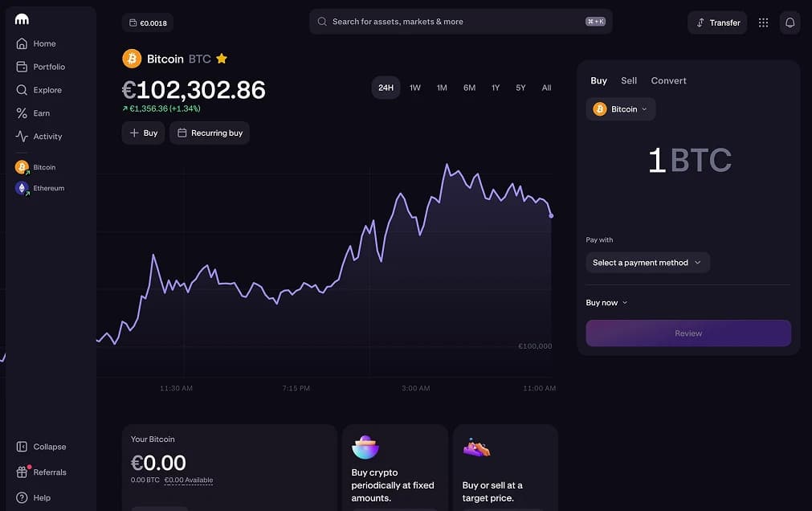Open the notifications bell

[x=790, y=22]
